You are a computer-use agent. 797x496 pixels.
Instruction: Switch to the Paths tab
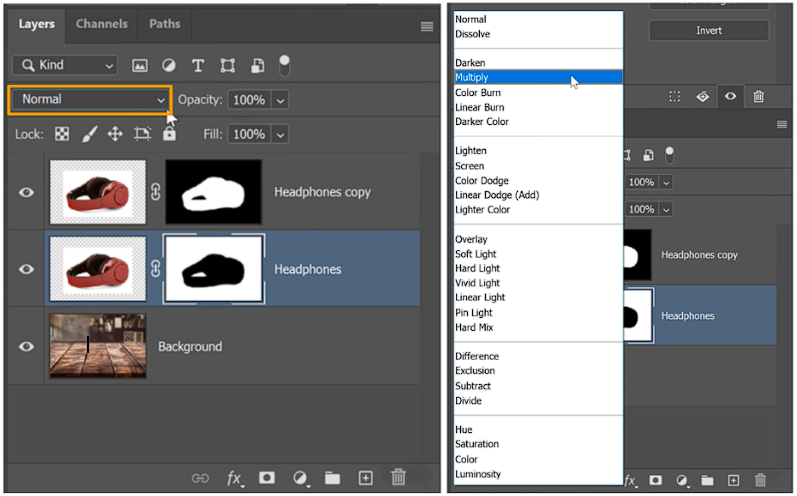tap(165, 24)
